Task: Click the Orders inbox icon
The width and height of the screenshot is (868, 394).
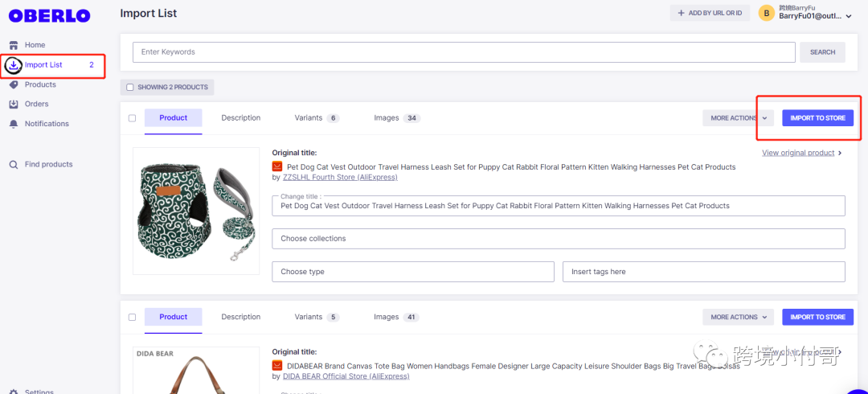Action: [x=14, y=105]
